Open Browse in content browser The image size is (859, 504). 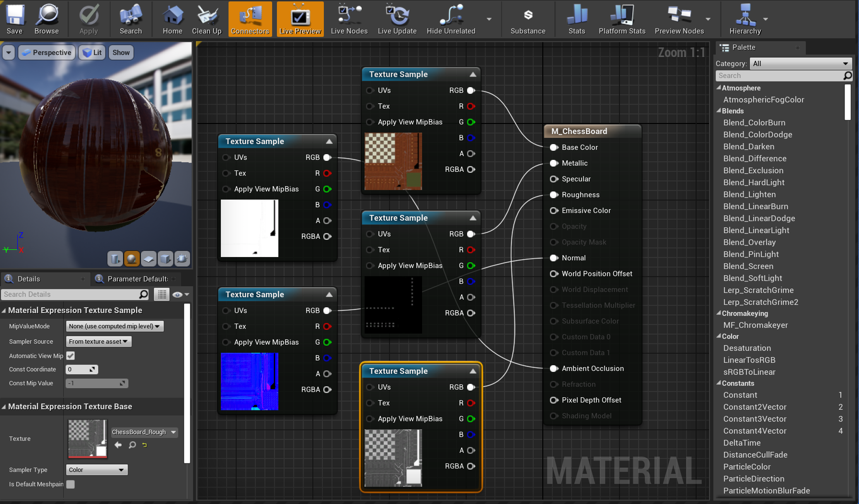point(46,19)
